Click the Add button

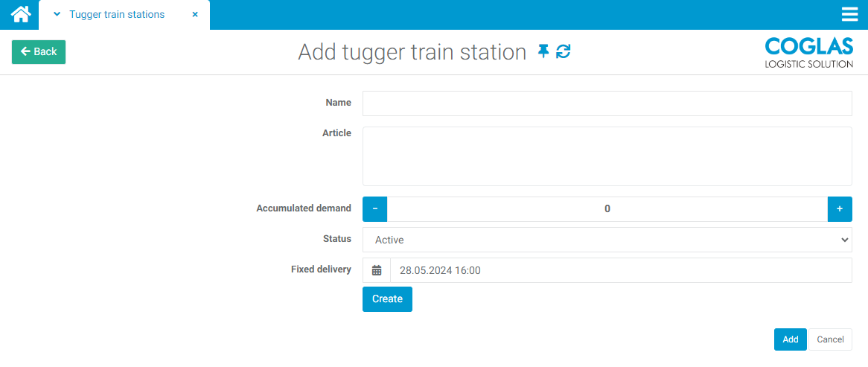tap(791, 339)
